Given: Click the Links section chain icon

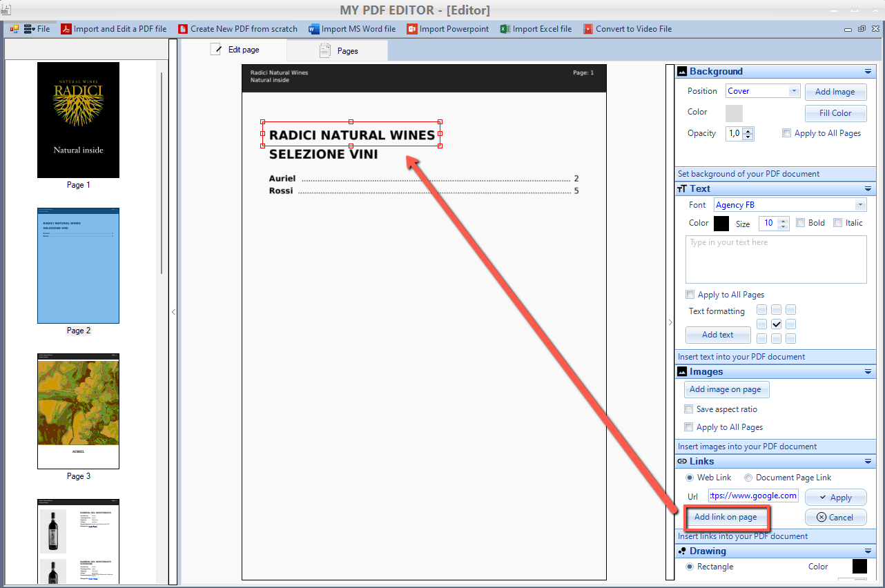Looking at the screenshot, I should tap(682, 462).
